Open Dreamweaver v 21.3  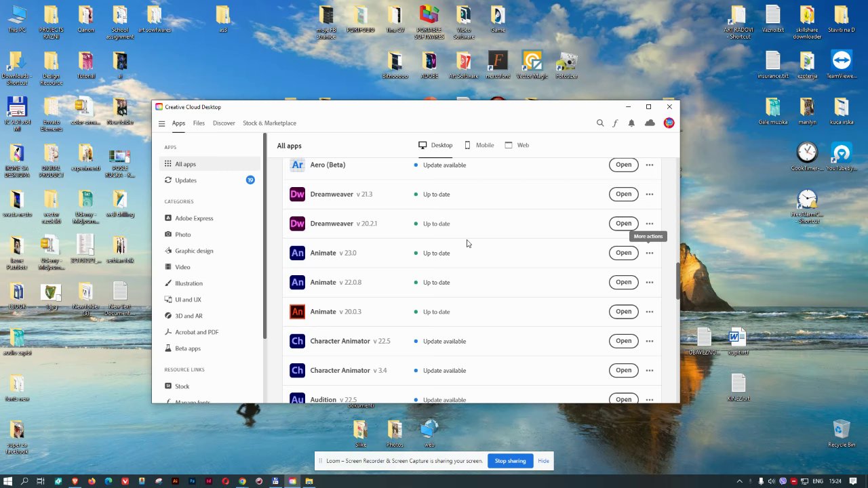pyautogui.click(x=623, y=194)
